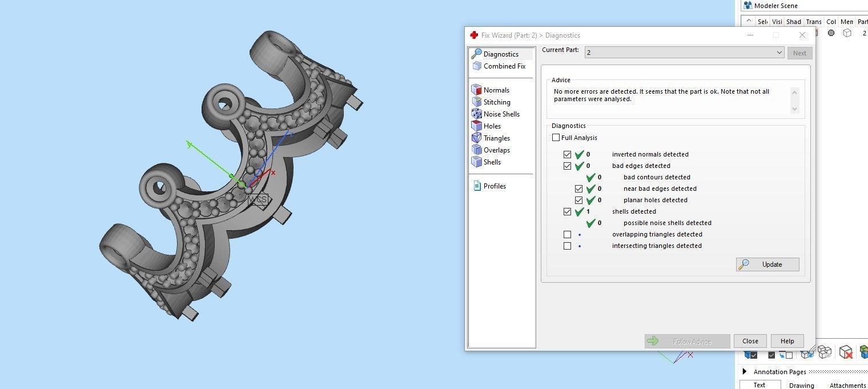This screenshot has width=868, height=389.
Task: Click the gray color circle of part 2
Action: (831, 33)
